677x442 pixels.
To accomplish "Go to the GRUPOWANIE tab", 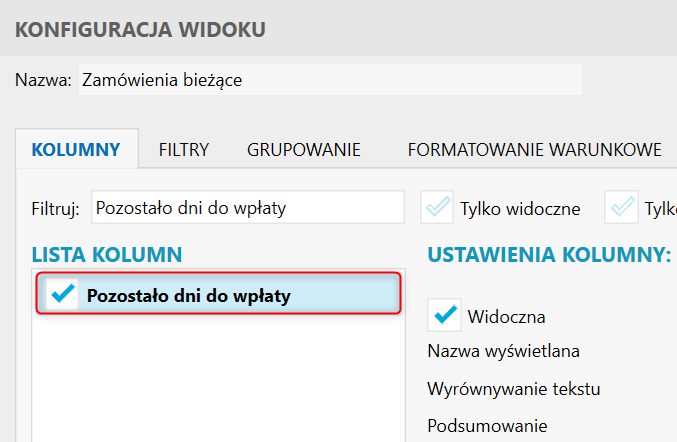I will pos(304,151).
